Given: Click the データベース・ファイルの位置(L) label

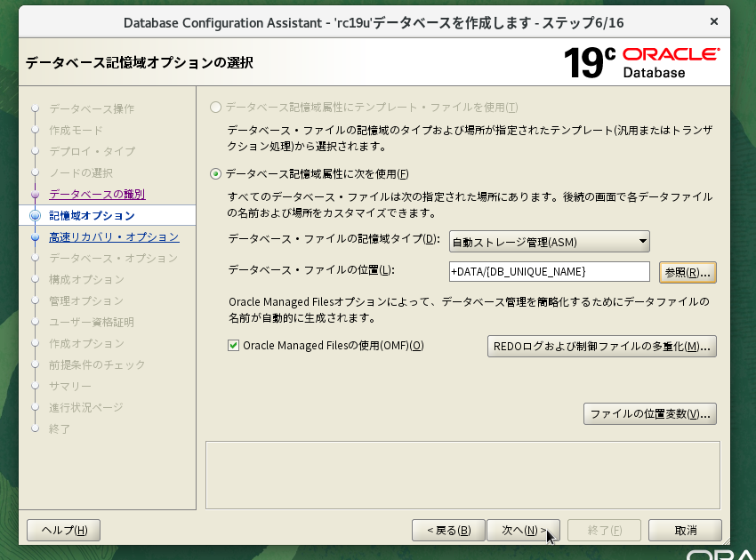Looking at the screenshot, I should [311, 270].
